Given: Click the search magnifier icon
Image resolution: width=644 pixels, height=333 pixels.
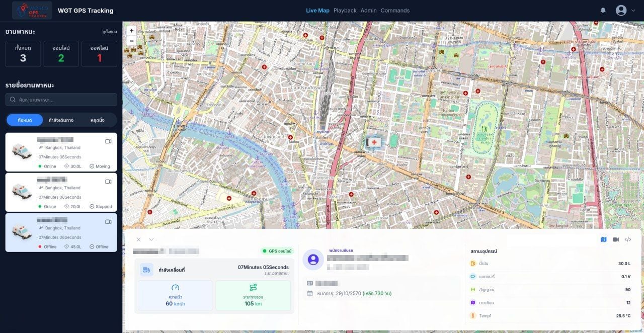Looking at the screenshot, I should point(13,100).
